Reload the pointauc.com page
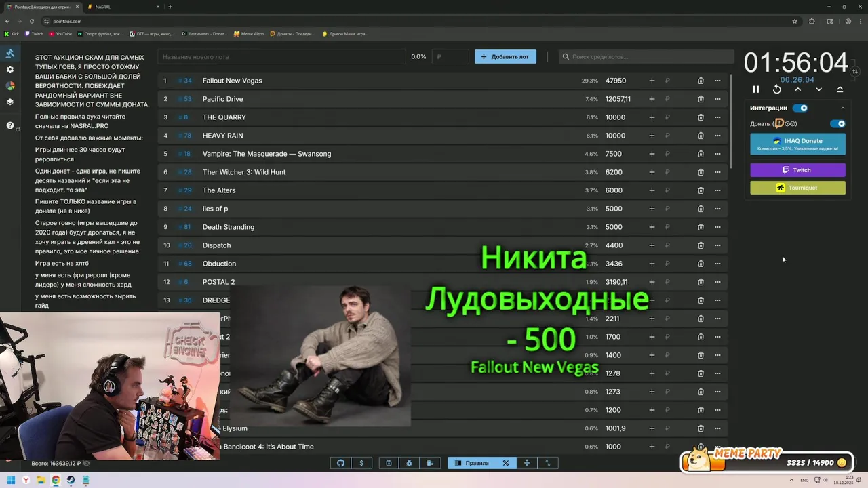868x488 pixels. pyautogui.click(x=32, y=21)
